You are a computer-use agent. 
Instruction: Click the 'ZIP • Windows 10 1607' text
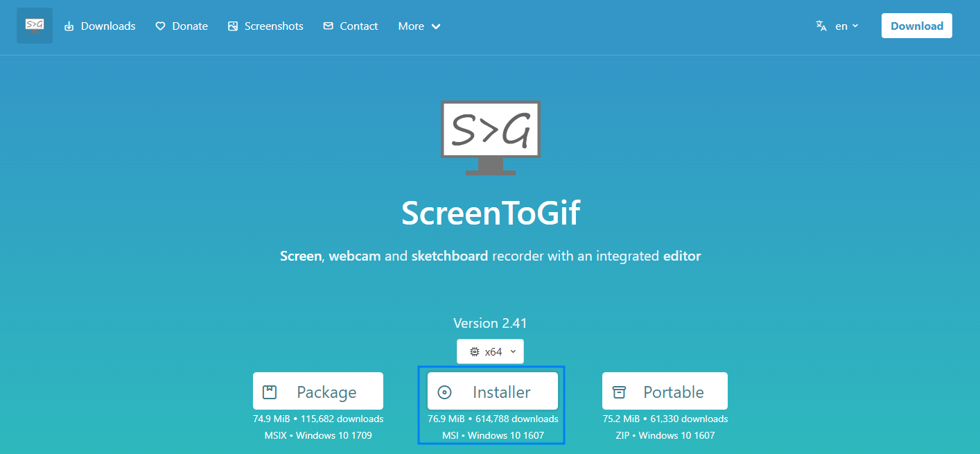[665, 435]
